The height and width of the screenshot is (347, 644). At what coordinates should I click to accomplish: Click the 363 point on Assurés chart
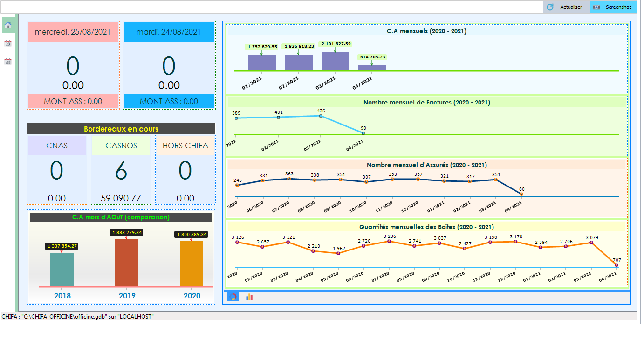coord(289,179)
